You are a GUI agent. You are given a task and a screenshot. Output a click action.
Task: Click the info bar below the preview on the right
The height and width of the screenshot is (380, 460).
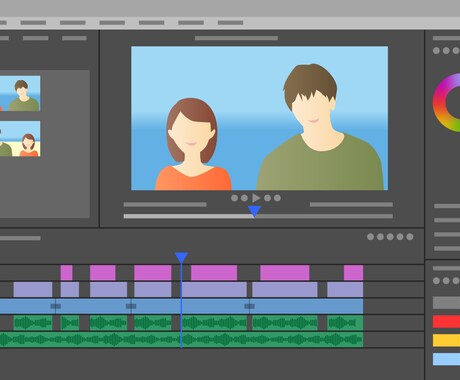(x=351, y=204)
